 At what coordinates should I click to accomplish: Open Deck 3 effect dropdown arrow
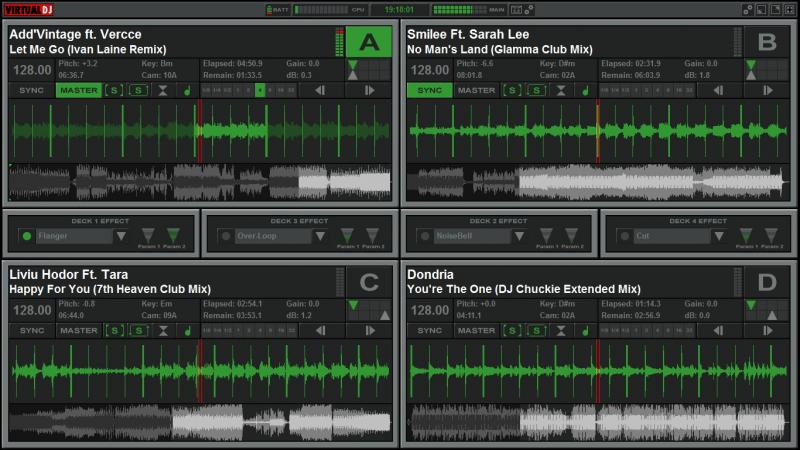(320, 236)
